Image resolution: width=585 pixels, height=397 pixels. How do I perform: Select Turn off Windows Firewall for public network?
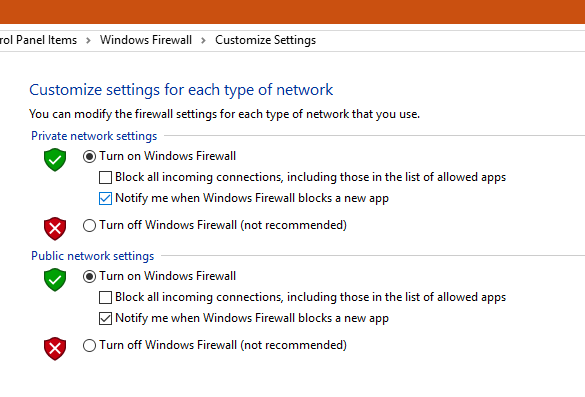coord(90,346)
